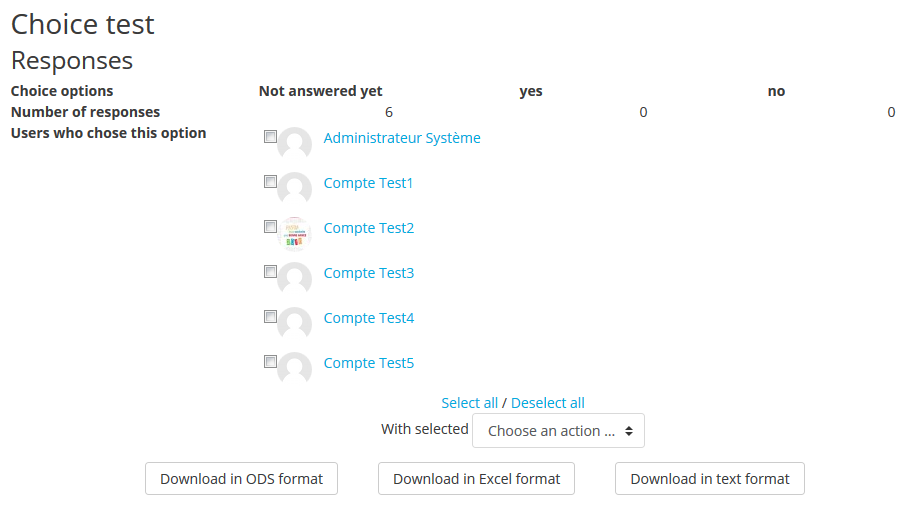
Task: Select the Compte Test5 checkbox
Action: (x=270, y=362)
